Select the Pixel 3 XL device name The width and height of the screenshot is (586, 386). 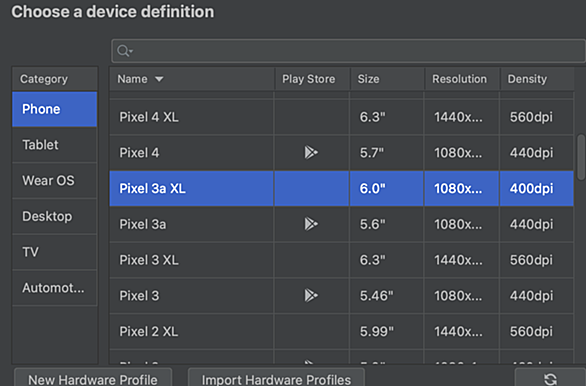149,260
